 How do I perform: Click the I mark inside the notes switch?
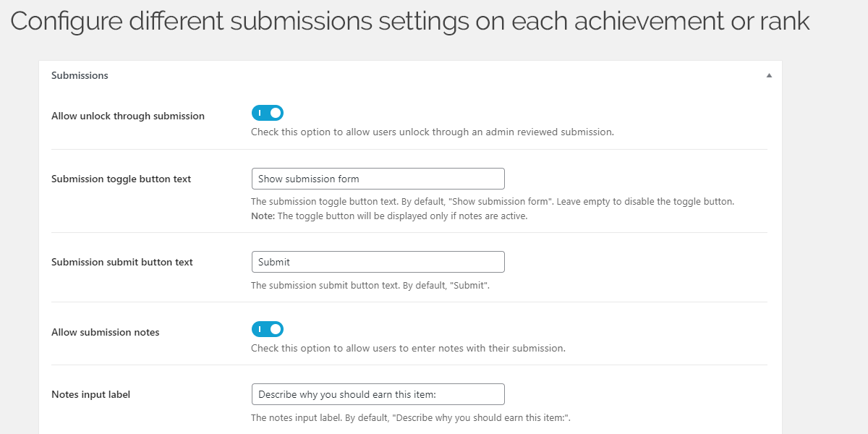[x=259, y=329]
